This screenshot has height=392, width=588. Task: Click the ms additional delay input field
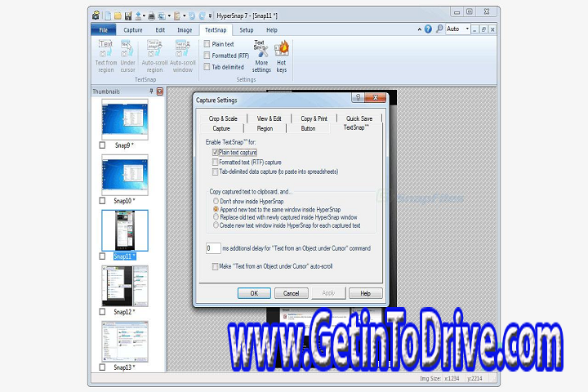point(213,248)
